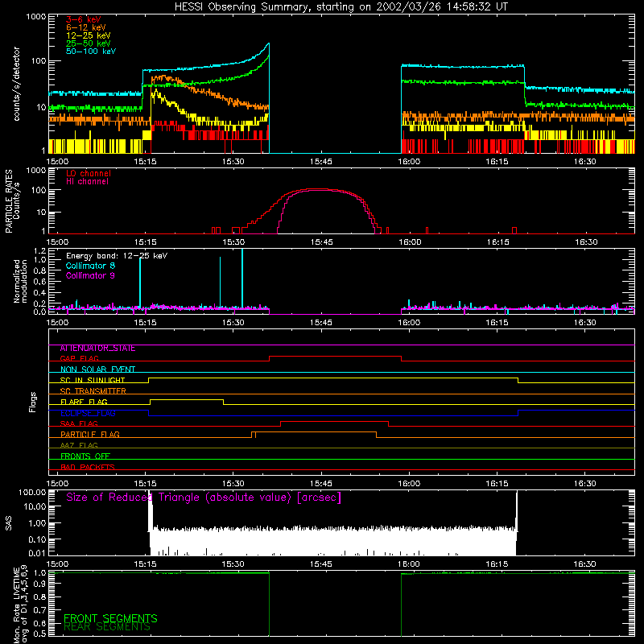Click the '100.00' SAS axis value
Viewport: 644px width, 644px height.
click(x=32, y=493)
